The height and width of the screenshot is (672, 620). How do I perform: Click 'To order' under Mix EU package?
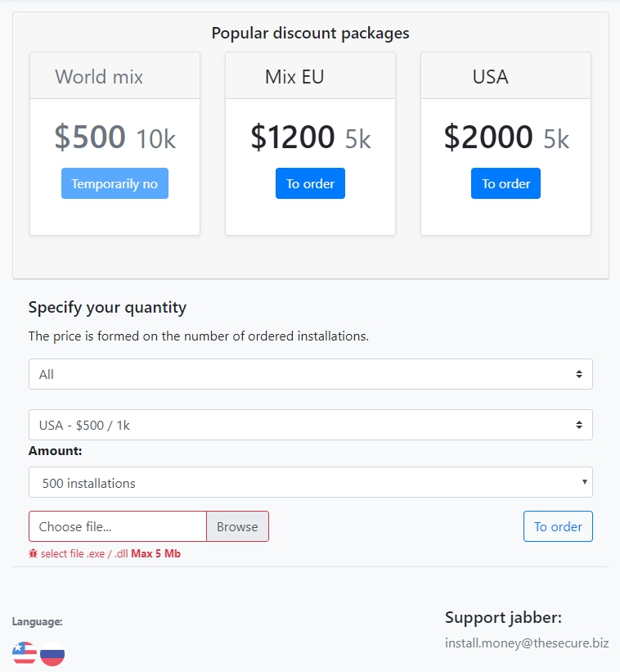[310, 183]
